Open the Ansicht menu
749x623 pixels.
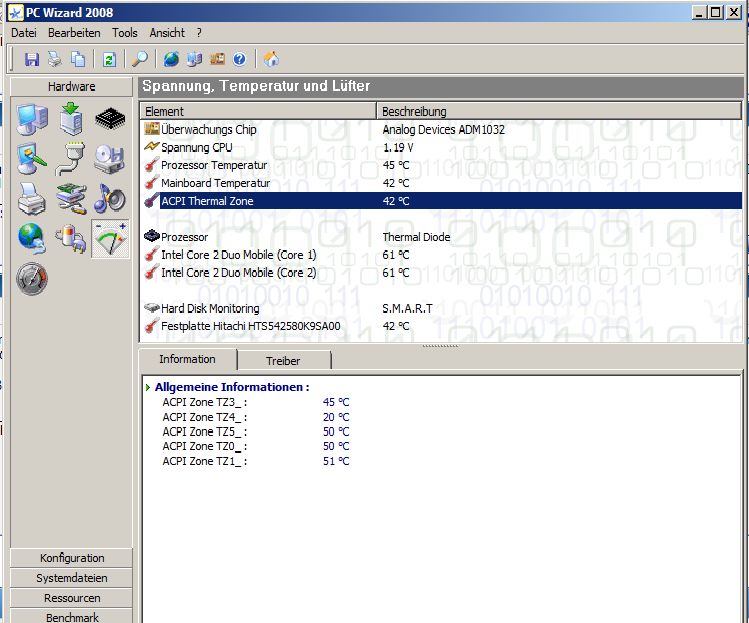pos(167,33)
